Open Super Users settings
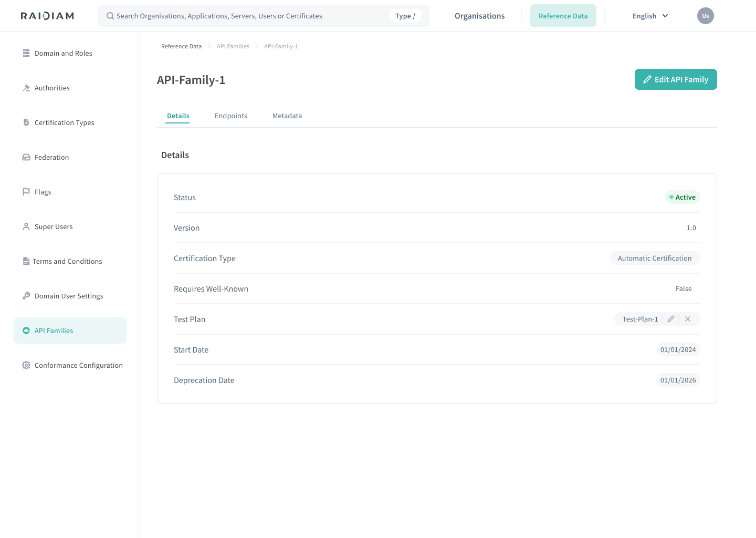The width and height of the screenshot is (756, 538). tap(54, 226)
